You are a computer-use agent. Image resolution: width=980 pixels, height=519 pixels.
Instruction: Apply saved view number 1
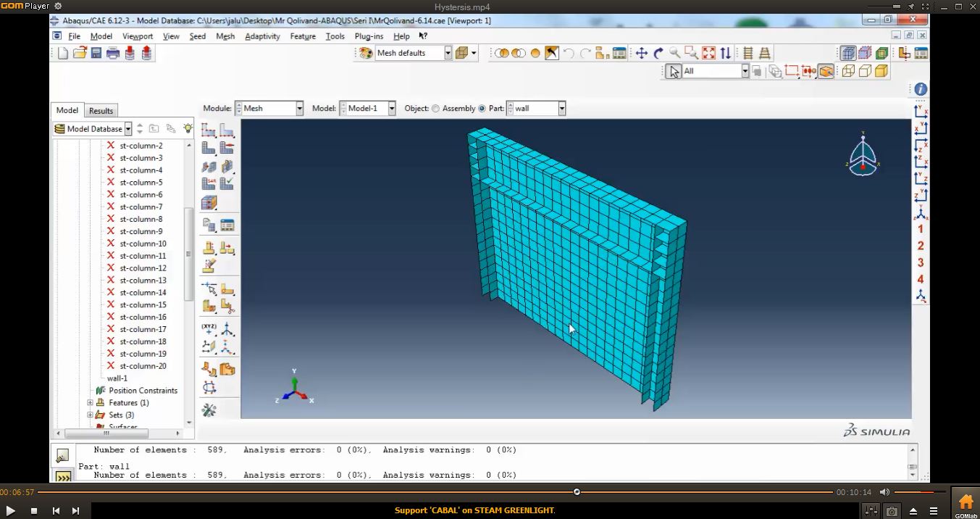[x=921, y=229]
